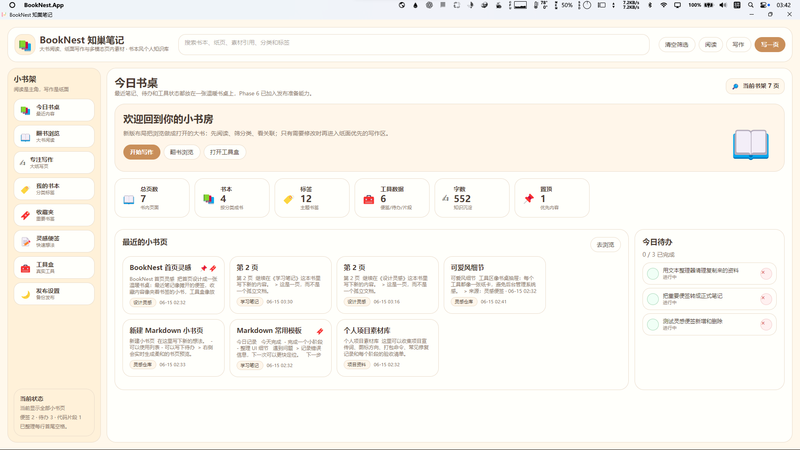Check off the 把重要便签转成正式笔记 todo
Viewport: 800px width, 450px height.
coord(653,299)
